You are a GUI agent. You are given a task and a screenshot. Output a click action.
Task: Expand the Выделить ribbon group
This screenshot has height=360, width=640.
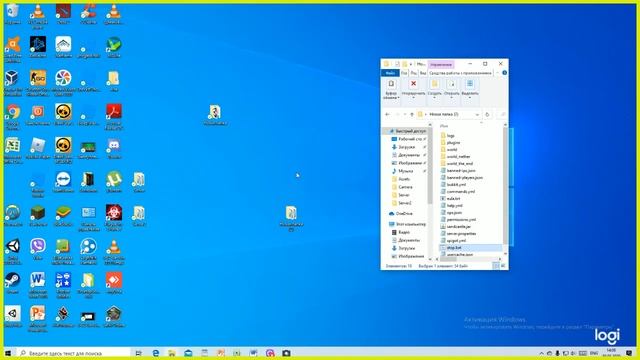click(470, 89)
